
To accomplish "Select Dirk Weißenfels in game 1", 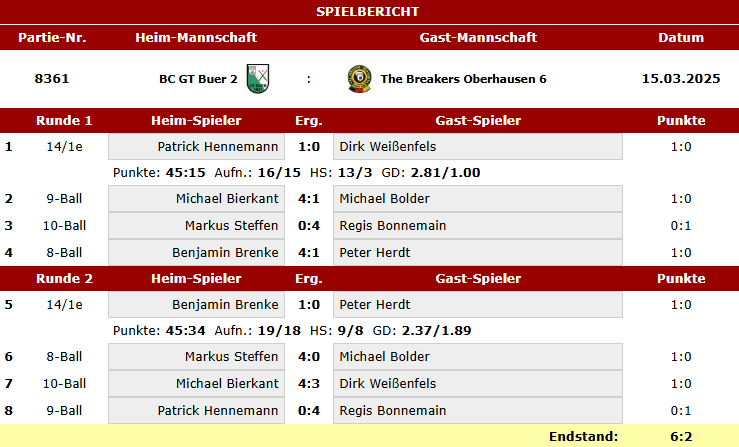I will [x=478, y=147].
